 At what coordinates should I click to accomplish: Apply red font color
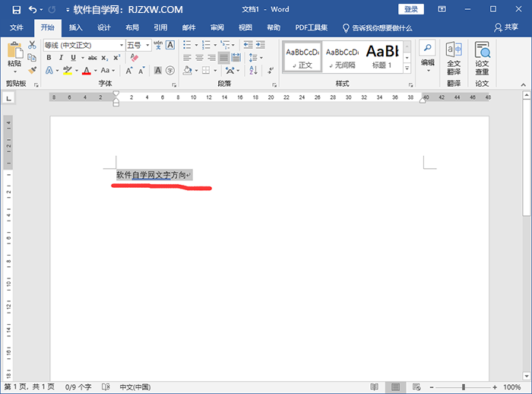pos(87,71)
